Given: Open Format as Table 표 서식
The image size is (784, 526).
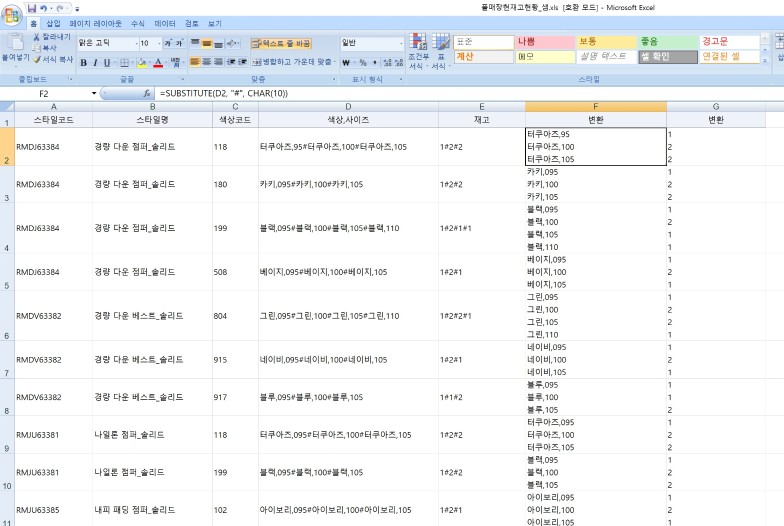Looking at the screenshot, I should 440,52.
